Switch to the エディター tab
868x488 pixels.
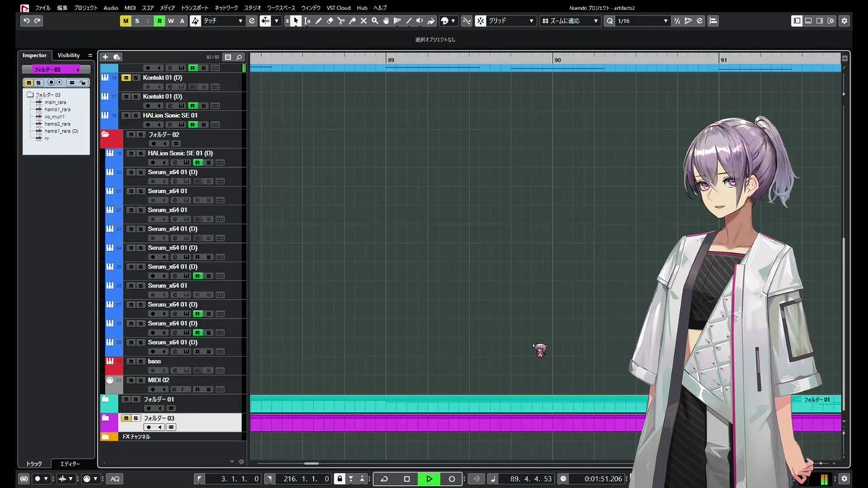pos(69,463)
